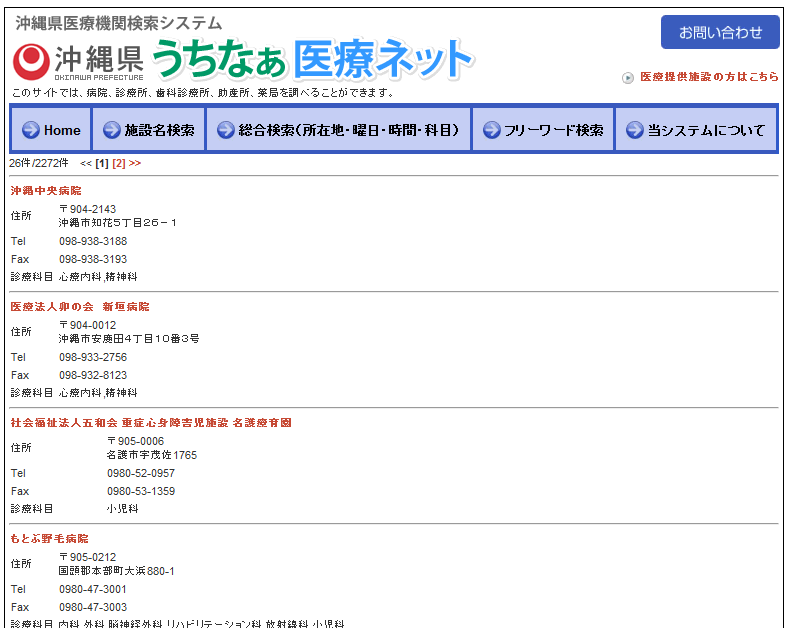Click address 沖縄市安慶田4丁目10番3号

coord(129,338)
